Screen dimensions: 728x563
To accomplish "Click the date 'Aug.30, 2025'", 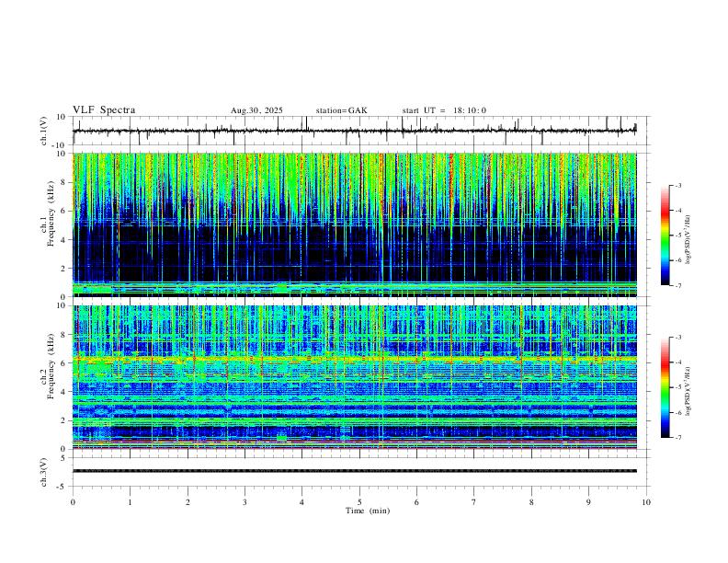I will pyautogui.click(x=256, y=110).
